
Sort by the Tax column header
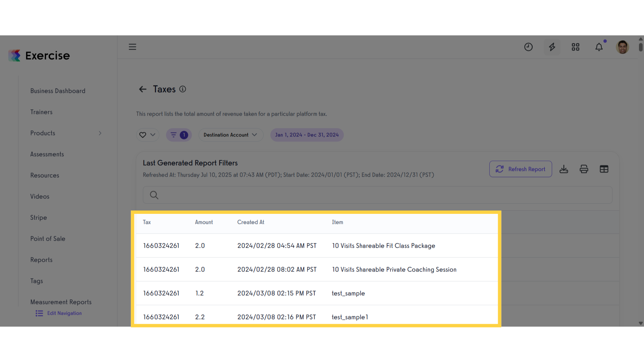tap(147, 222)
